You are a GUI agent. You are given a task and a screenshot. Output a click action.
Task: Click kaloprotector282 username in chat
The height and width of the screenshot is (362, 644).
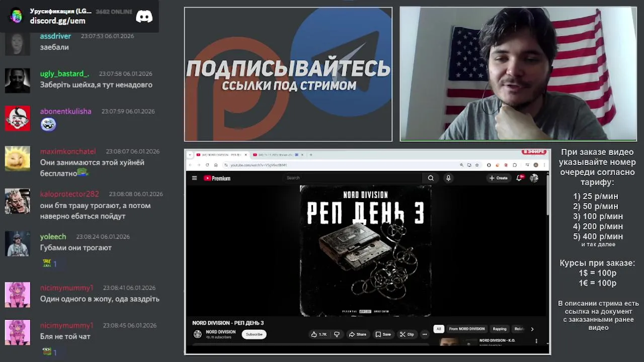click(x=69, y=194)
